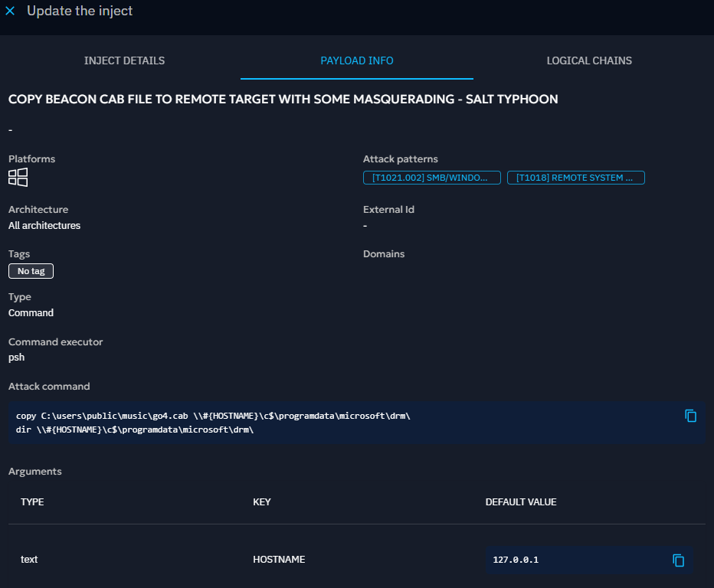Close the Update the inject panel
Screen dimensions: 714x588
pos(10,11)
